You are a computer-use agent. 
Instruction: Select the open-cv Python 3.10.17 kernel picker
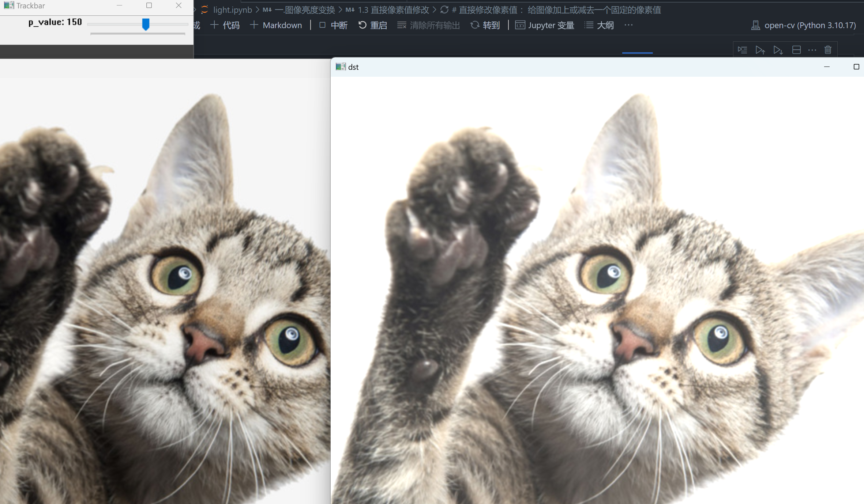tap(804, 25)
